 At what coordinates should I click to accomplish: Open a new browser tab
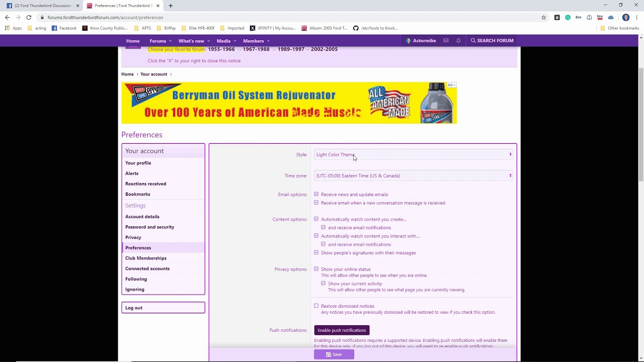click(x=171, y=6)
